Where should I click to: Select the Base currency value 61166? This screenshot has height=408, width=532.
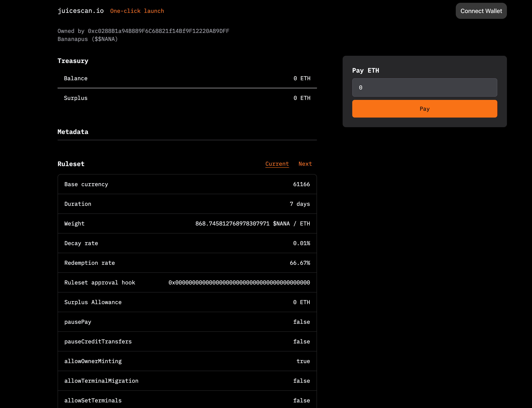tap(302, 184)
